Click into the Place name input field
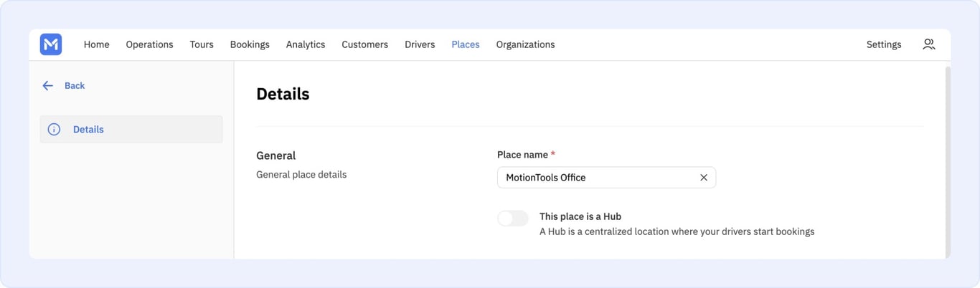Image resolution: width=980 pixels, height=288 pixels. point(606,178)
